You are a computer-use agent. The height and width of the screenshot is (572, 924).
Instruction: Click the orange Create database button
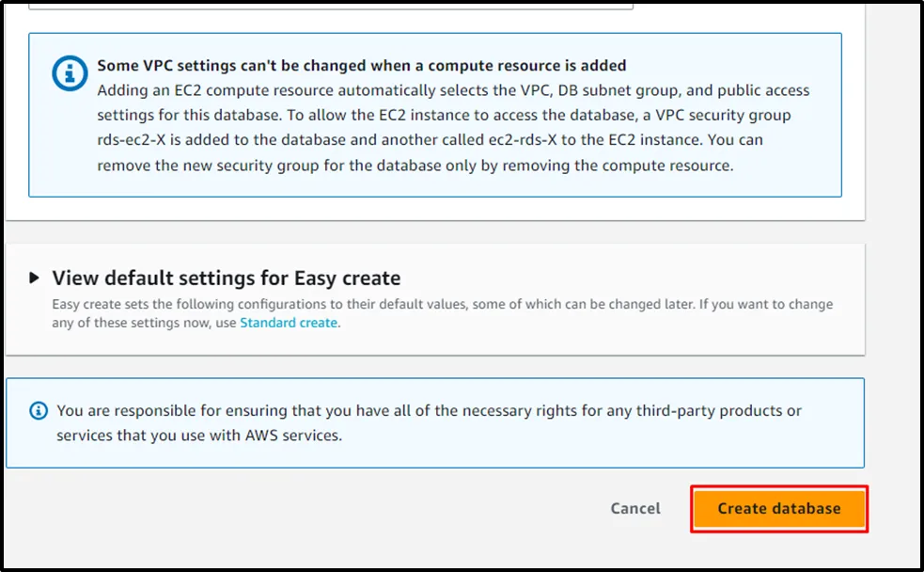click(x=778, y=508)
